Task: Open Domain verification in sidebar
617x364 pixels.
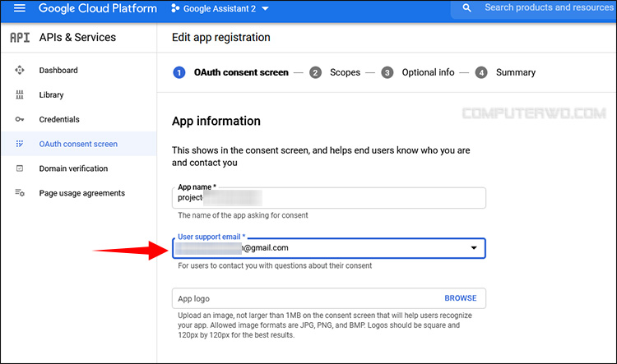Action: pos(73,168)
